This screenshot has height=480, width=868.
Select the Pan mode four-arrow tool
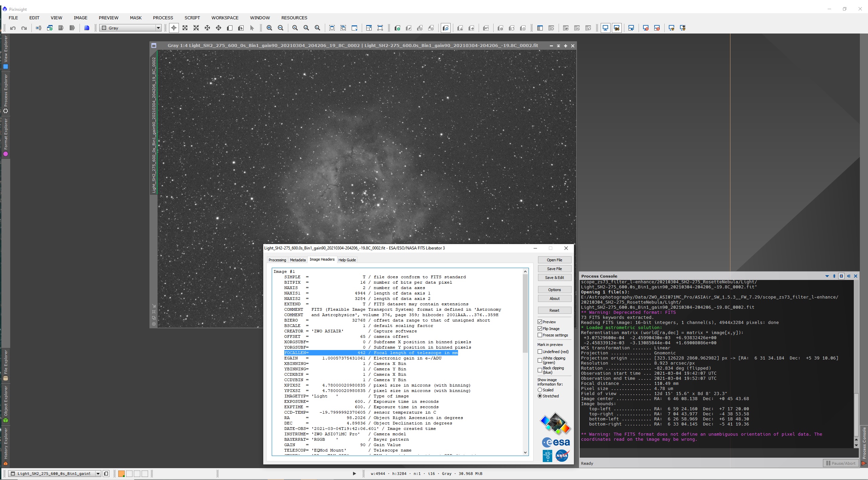click(219, 28)
